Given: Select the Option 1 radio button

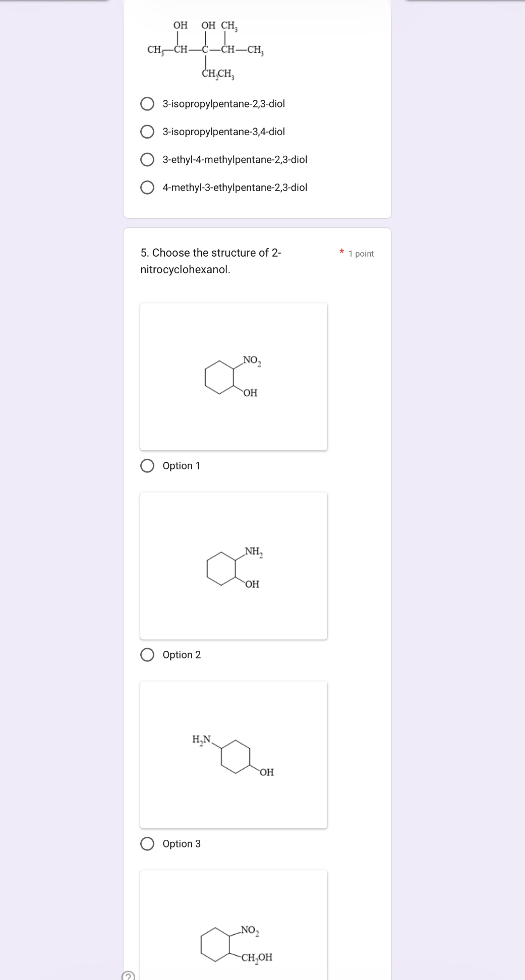Looking at the screenshot, I should click(147, 466).
